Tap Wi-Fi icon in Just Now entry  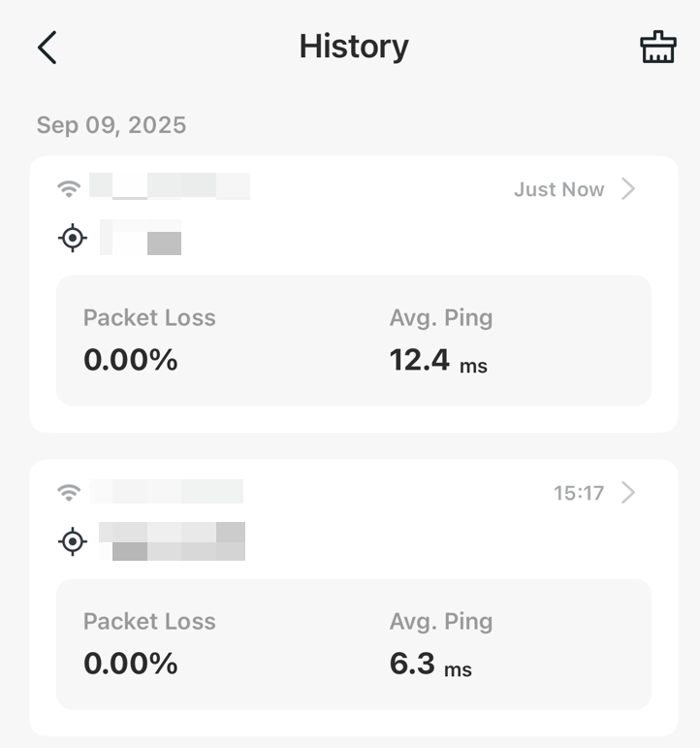[x=69, y=189]
